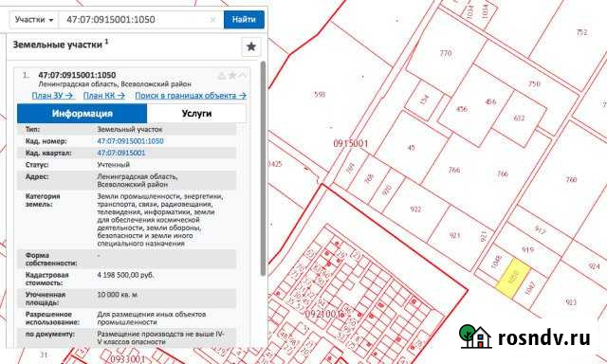Click map parcel labeled 1047
The image size is (607, 364).
530,288
